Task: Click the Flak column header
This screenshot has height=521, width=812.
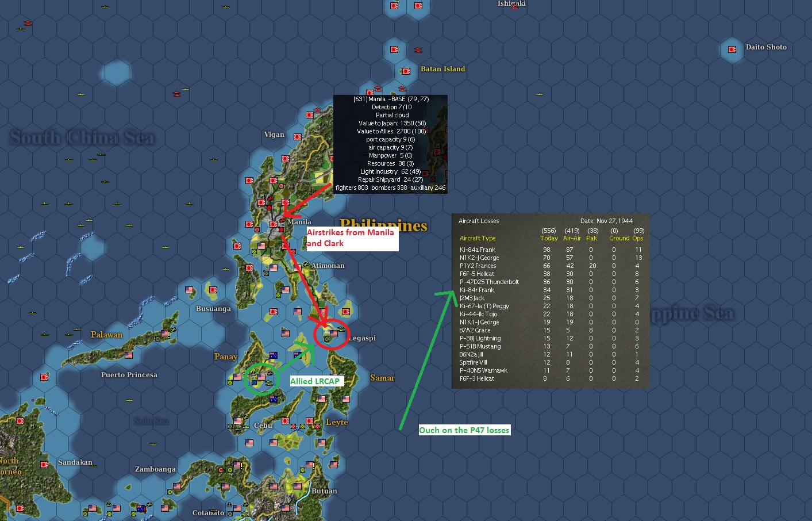Action: click(591, 238)
